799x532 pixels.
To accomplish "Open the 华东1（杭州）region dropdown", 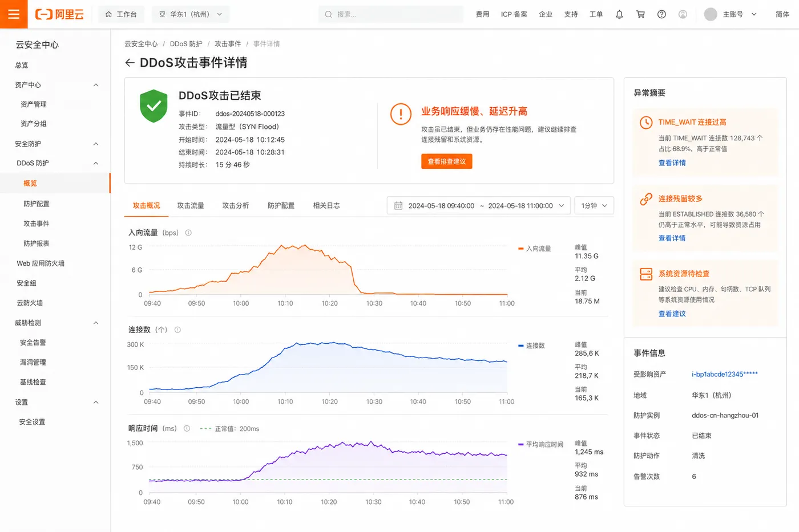I will pyautogui.click(x=191, y=14).
